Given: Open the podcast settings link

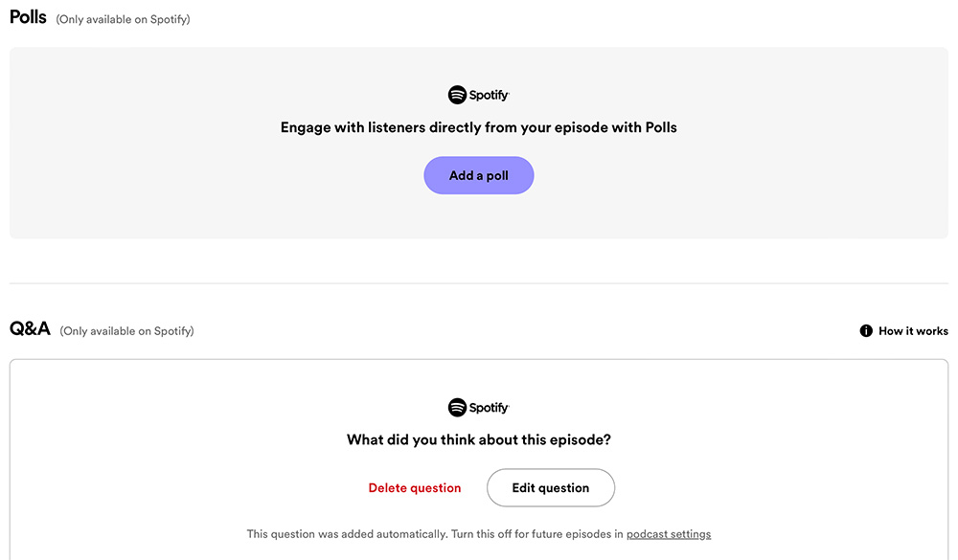Looking at the screenshot, I should pyautogui.click(x=669, y=534).
